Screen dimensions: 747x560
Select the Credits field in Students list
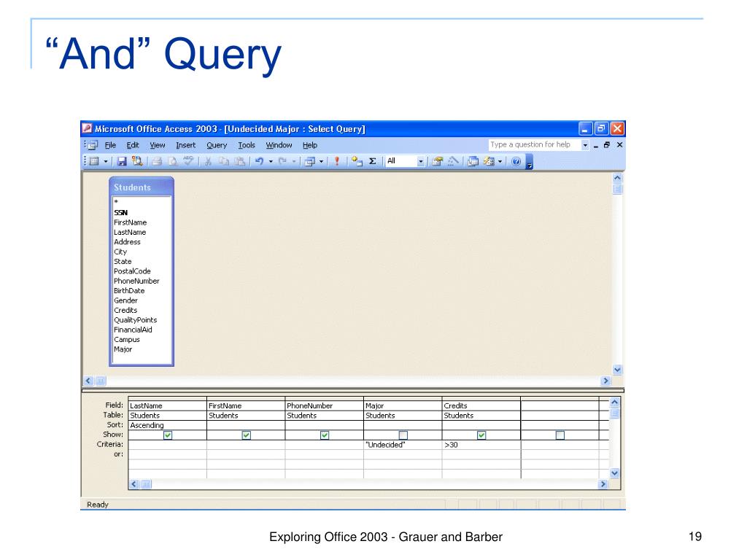[125, 310]
